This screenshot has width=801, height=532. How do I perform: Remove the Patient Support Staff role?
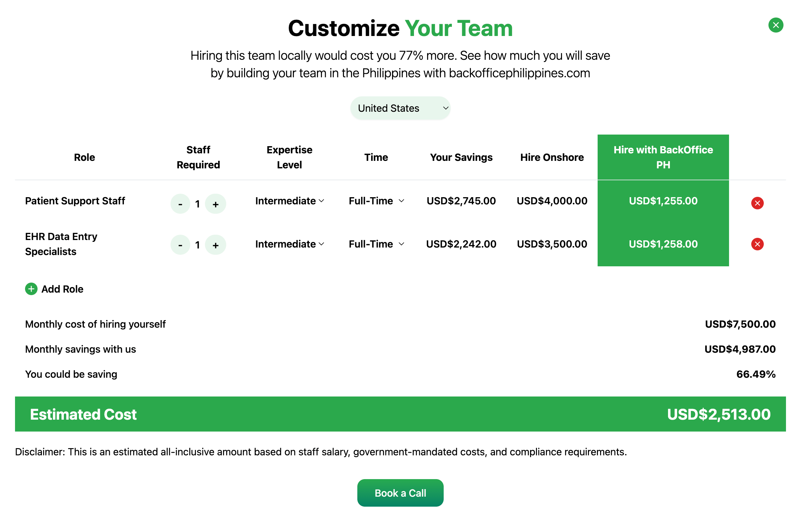click(757, 203)
